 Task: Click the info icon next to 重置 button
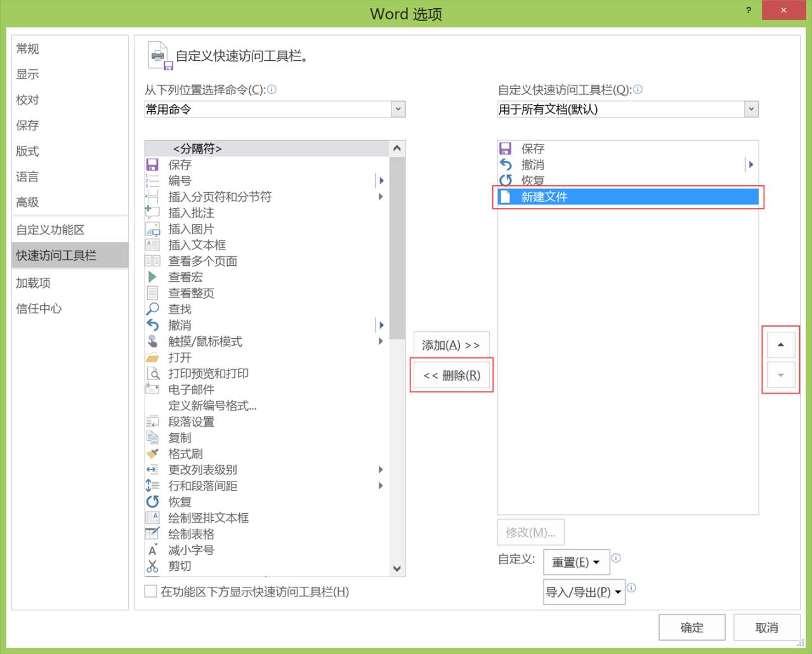tap(616, 558)
